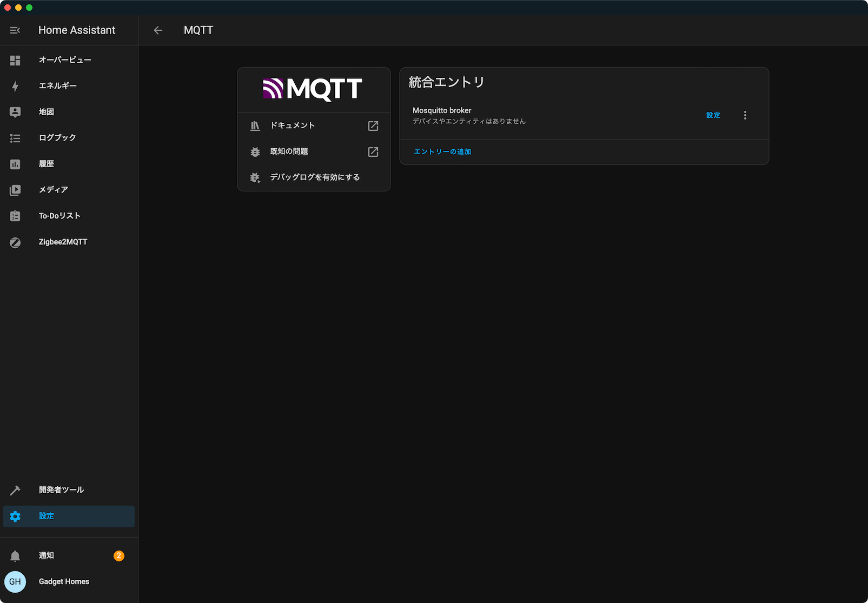Click the Home Assistant title
Viewport: 868px width, 603px height.
(77, 30)
